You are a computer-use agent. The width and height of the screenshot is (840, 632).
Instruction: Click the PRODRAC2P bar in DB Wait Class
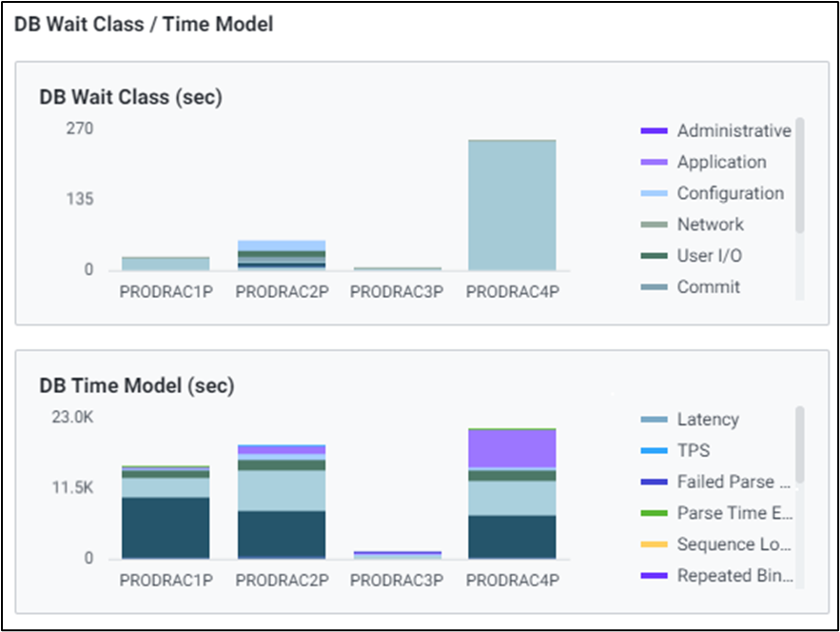click(281, 257)
